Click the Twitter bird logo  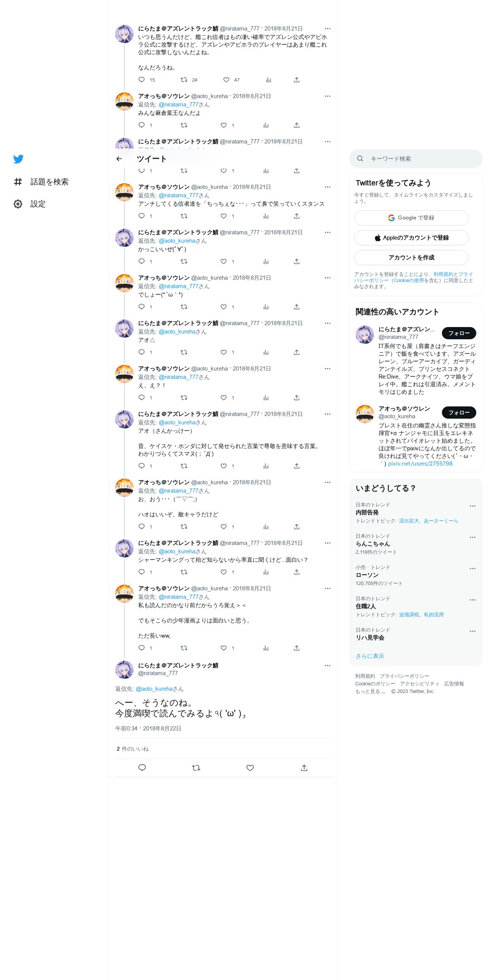click(x=18, y=159)
